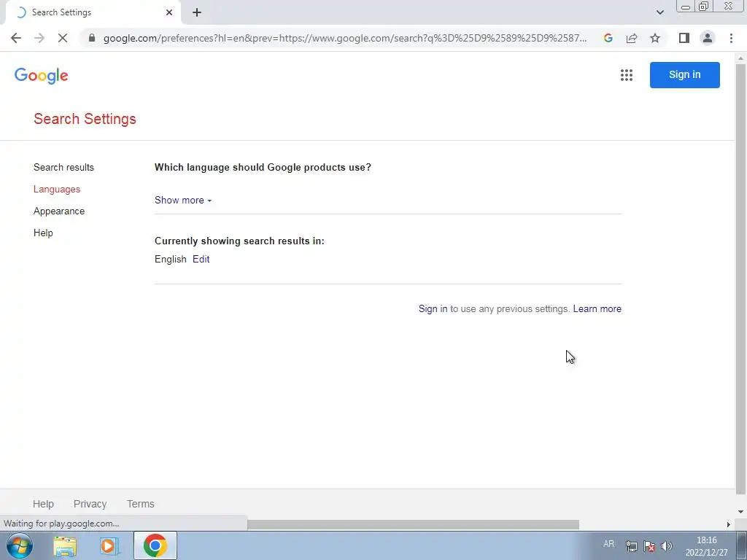Click the Show desktop strip on the taskbar

[742, 545]
